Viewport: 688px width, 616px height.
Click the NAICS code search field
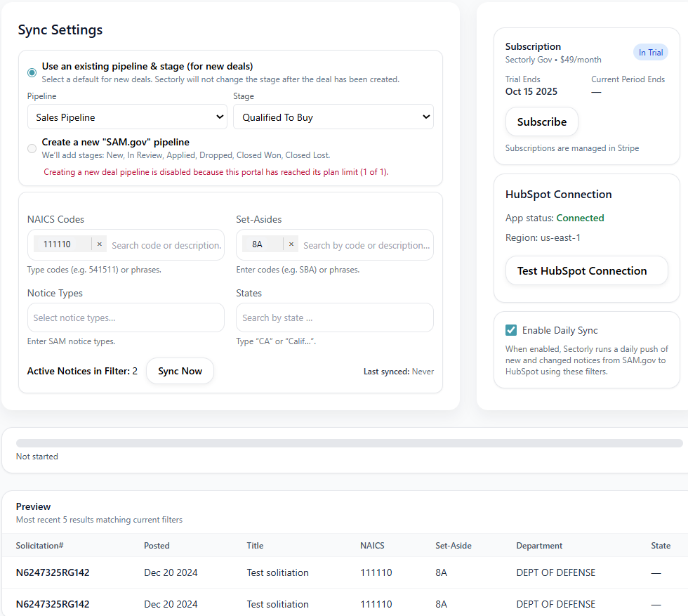[x=166, y=245]
